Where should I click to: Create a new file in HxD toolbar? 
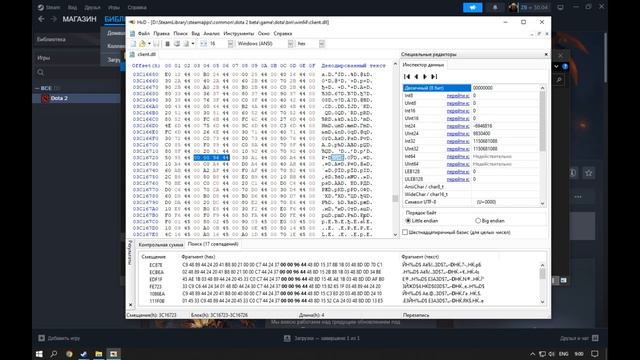[x=133, y=44]
